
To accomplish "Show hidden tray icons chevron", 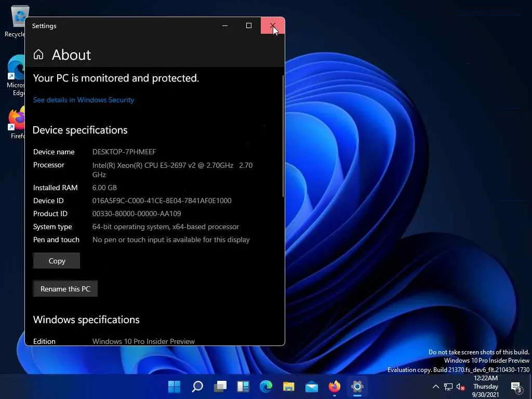I will click(436, 387).
